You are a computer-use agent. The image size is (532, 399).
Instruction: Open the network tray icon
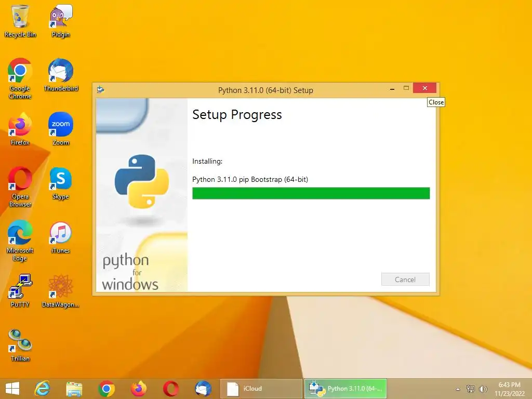coord(470,389)
